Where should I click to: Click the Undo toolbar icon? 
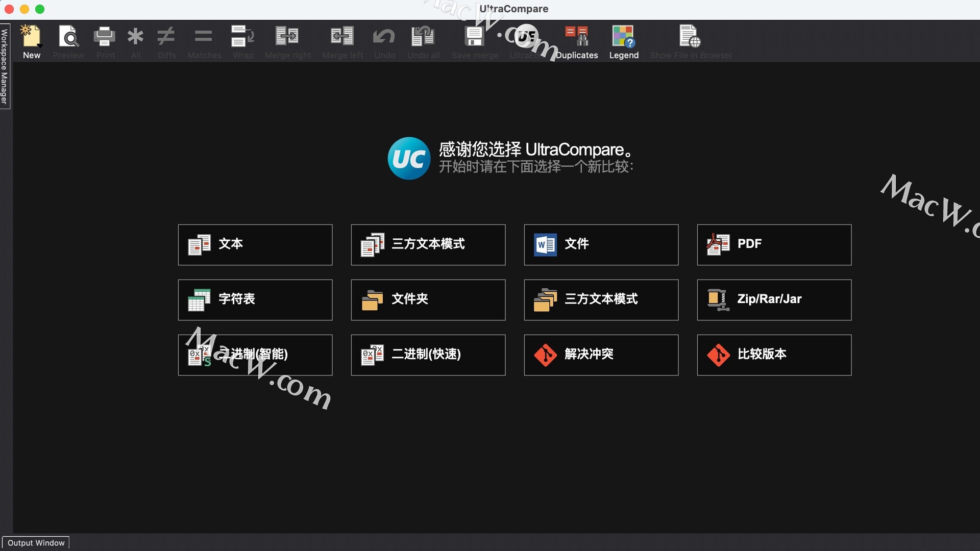click(x=384, y=37)
